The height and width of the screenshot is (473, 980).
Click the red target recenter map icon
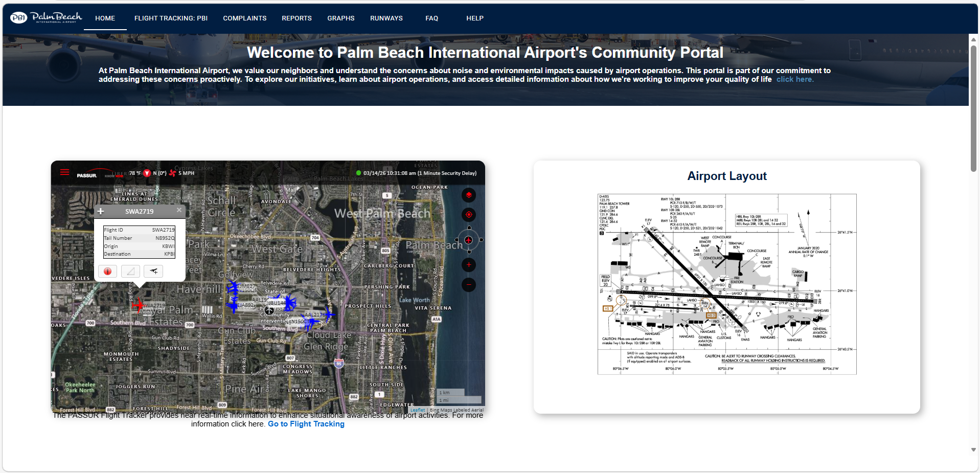click(x=468, y=215)
